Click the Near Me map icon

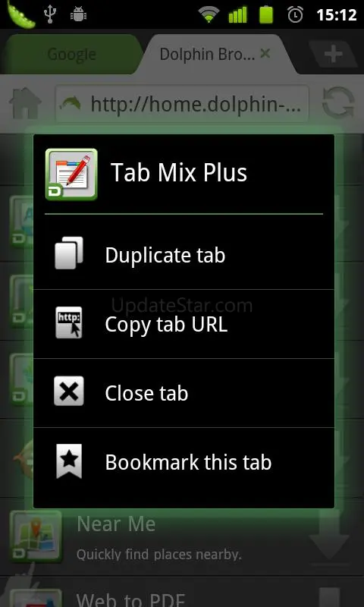pyautogui.click(x=36, y=536)
